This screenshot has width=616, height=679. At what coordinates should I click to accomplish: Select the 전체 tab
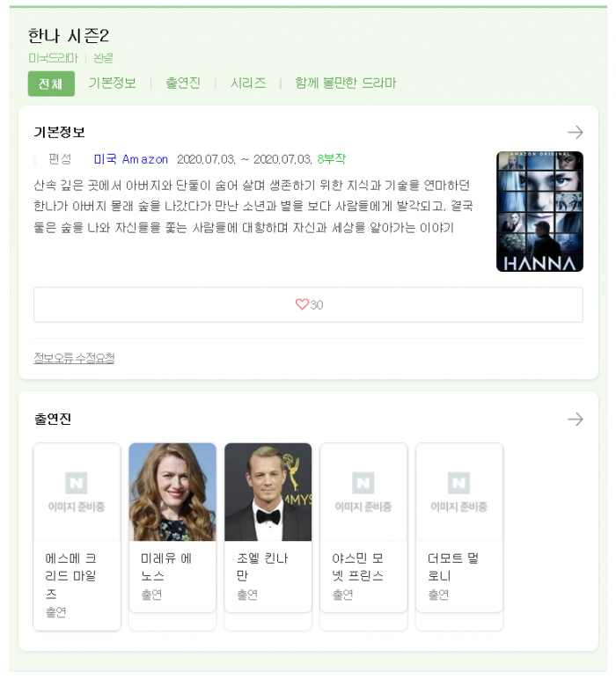[x=51, y=84]
